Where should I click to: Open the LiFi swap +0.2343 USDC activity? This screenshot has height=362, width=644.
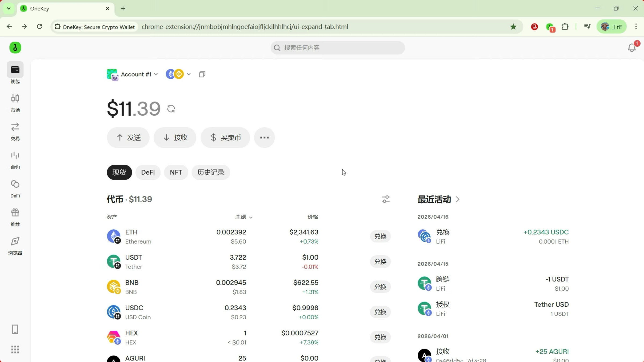click(493, 237)
